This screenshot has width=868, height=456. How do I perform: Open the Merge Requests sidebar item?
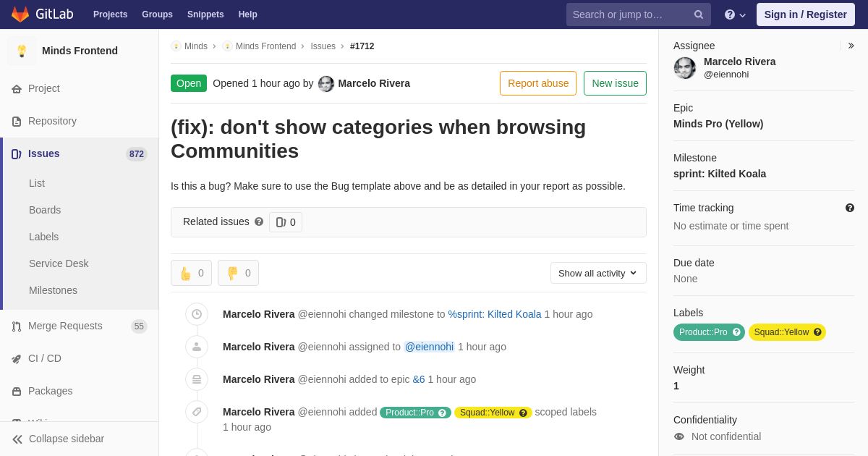click(80, 326)
